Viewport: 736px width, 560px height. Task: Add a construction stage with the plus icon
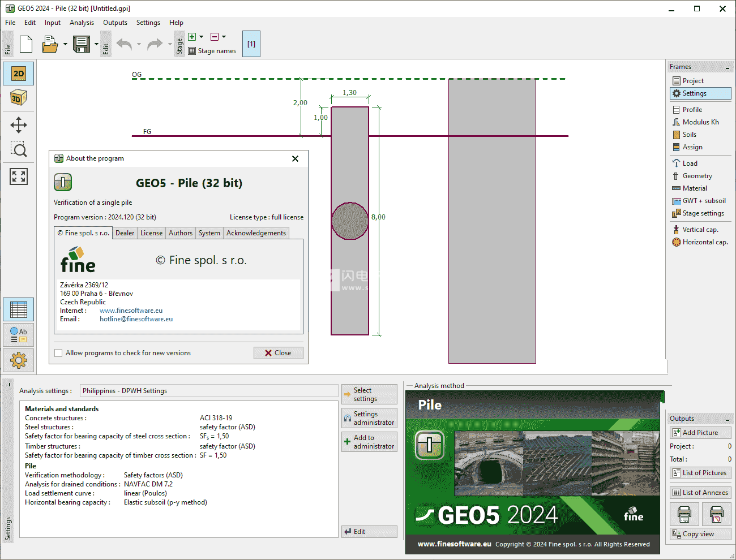(192, 37)
